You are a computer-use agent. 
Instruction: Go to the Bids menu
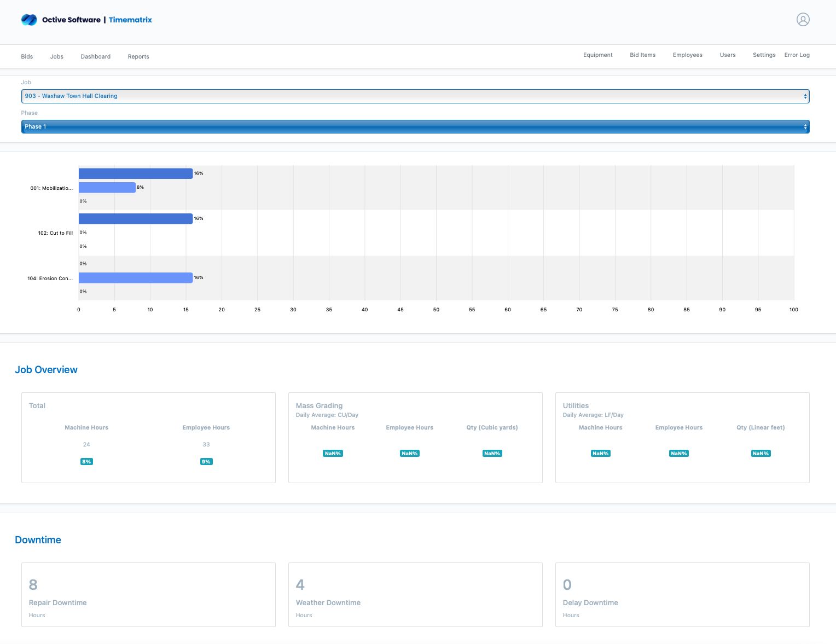tap(27, 57)
